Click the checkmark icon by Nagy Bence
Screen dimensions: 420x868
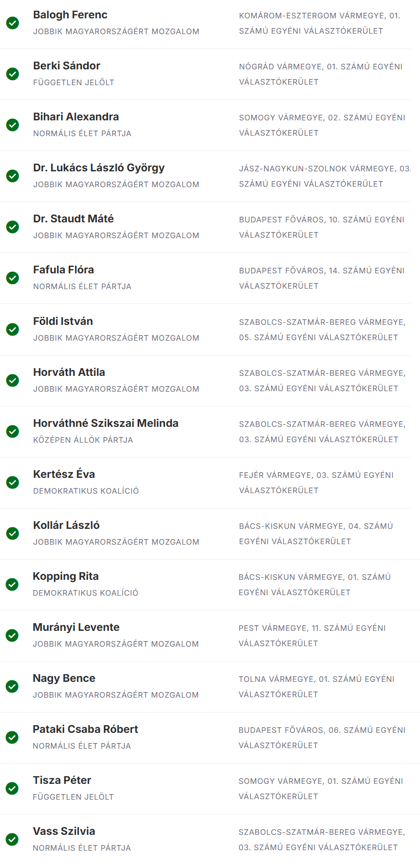(13, 686)
